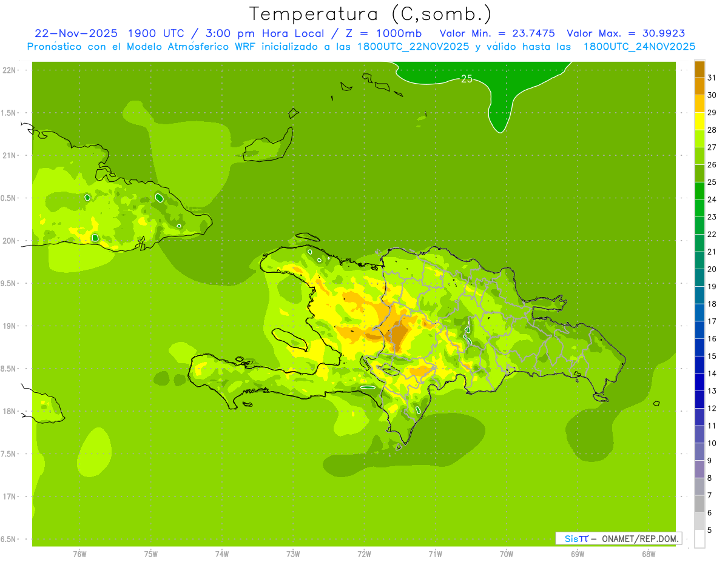Click the 68W longitude axis label

pyautogui.click(x=648, y=554)
